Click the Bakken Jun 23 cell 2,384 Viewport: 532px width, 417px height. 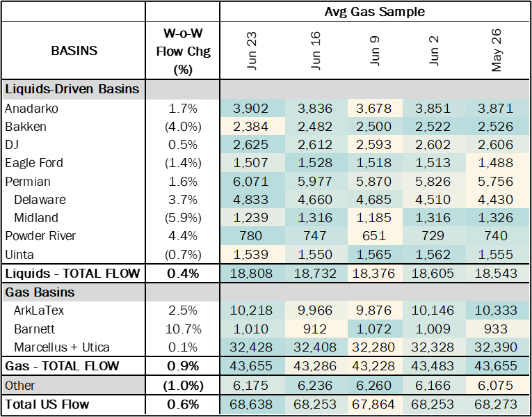coord(250,127)
